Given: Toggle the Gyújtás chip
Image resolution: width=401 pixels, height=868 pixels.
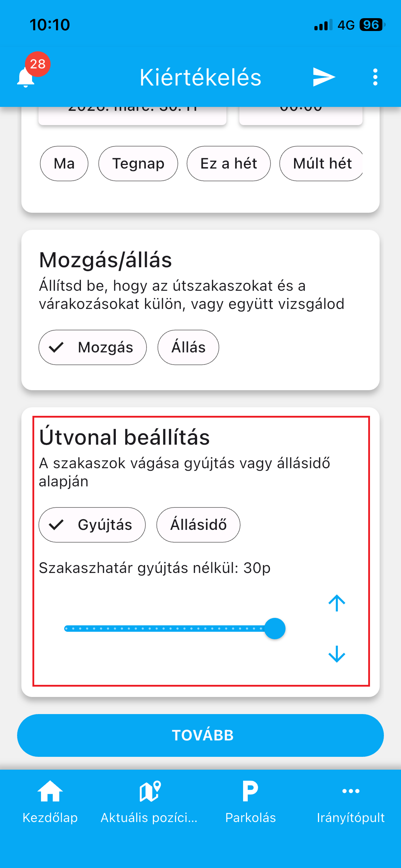Looking at the screenshot, I should point(92,525).
